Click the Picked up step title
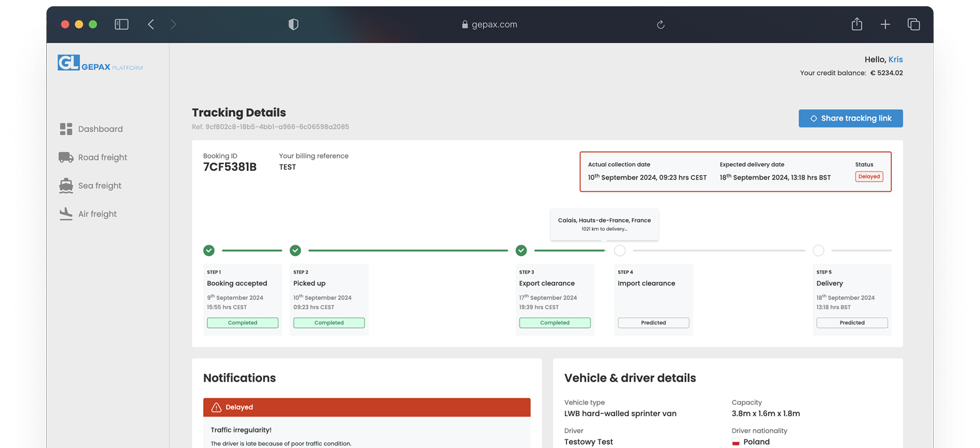The width and height of the screenshot is (980, 448). click(309, 283)
